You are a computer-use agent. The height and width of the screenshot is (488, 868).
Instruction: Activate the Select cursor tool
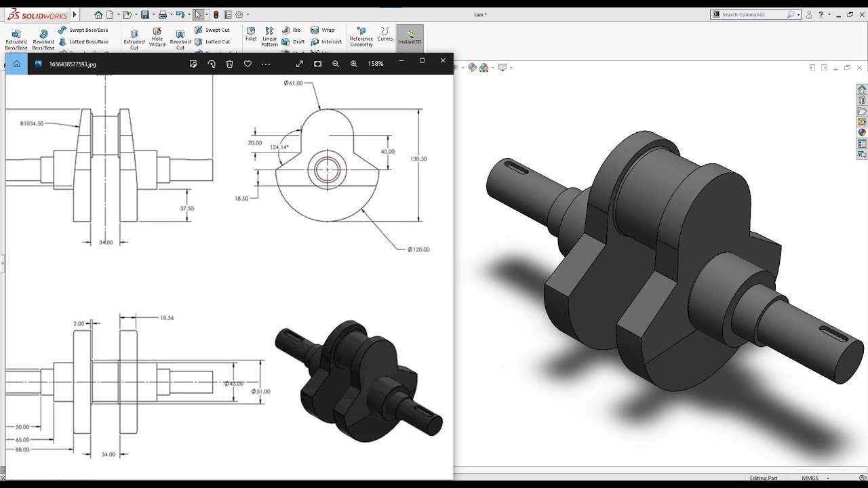tap(197, 14)
